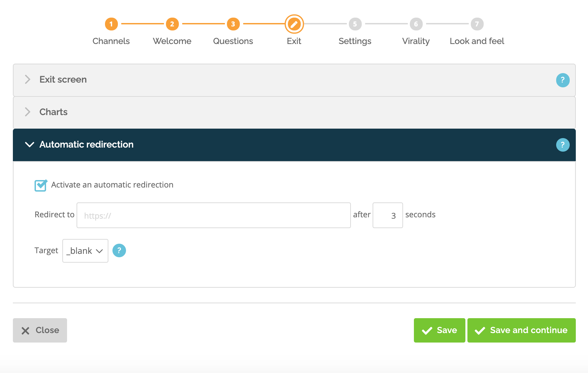The image size is (588, 373).
Task: Show help for the Target option
Action: point(119,250)
